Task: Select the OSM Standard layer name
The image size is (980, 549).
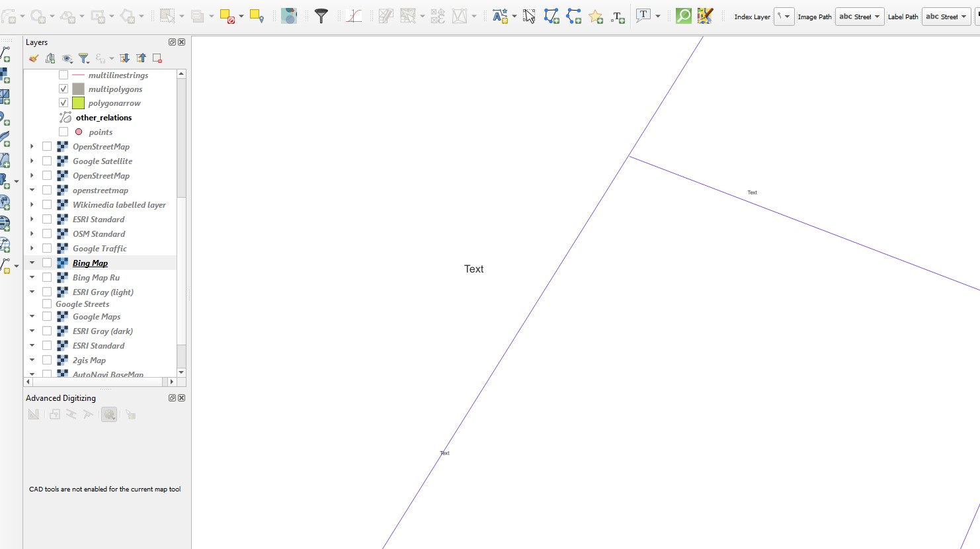Action: coord(99,233)
